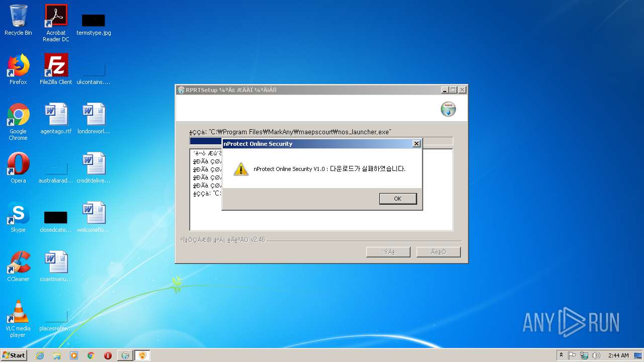Minimize the RPRTSetup window

click(445, 90)
